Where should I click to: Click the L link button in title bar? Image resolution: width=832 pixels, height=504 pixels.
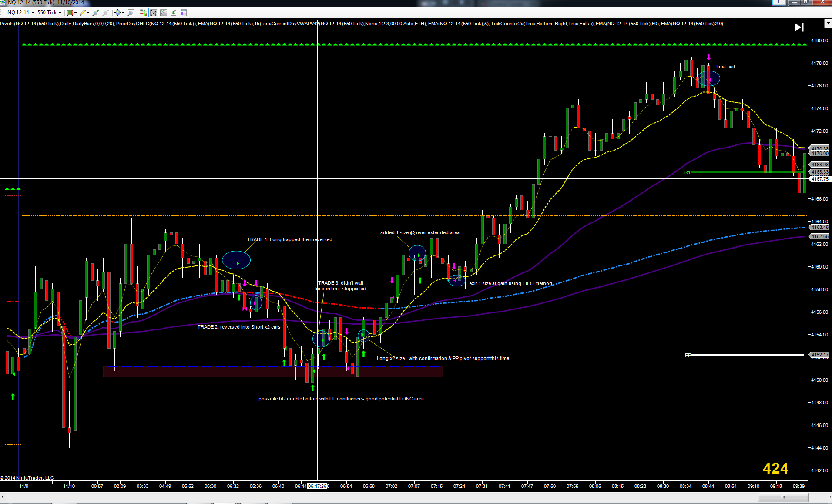coord(779,2)
